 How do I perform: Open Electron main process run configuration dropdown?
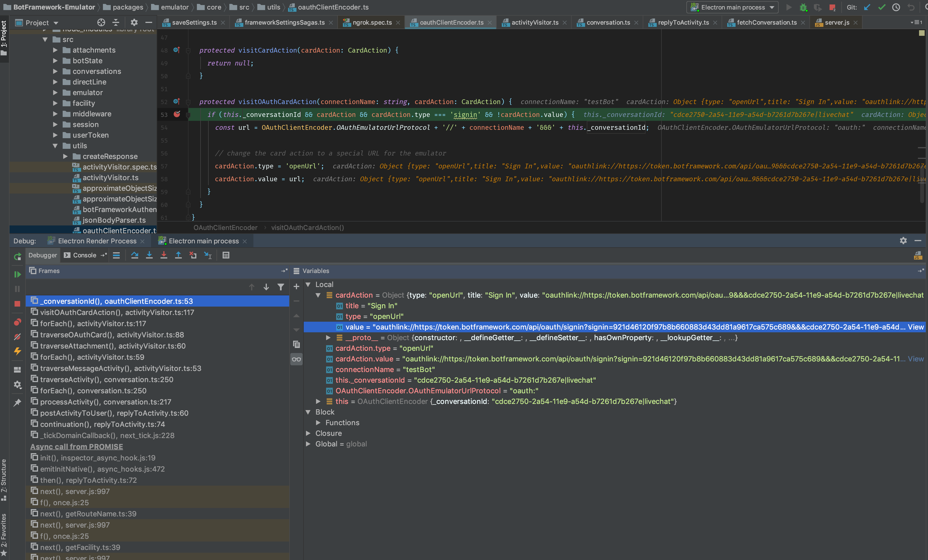(732, 7)
